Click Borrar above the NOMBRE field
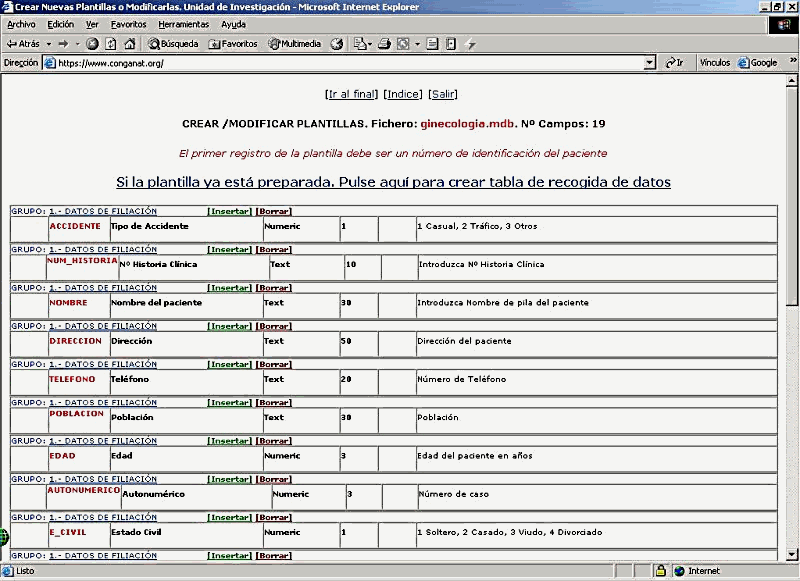The image size is (800, 581). pos(273,288)
